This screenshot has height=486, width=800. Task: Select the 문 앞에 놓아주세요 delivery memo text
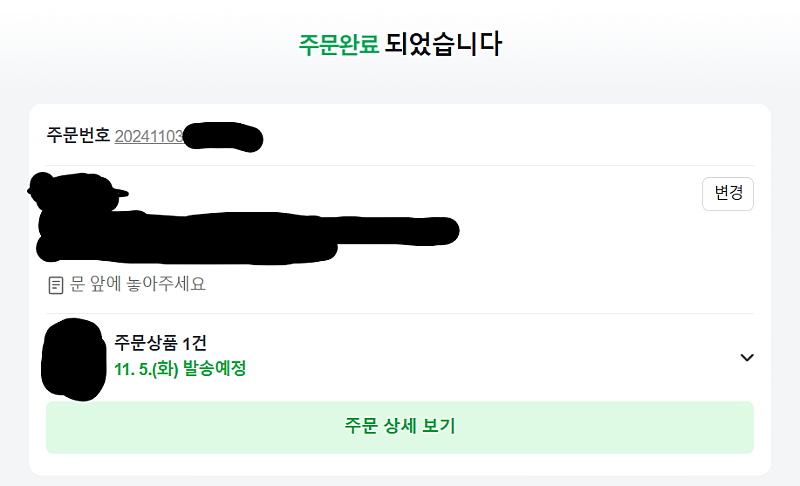pos(138,284)
